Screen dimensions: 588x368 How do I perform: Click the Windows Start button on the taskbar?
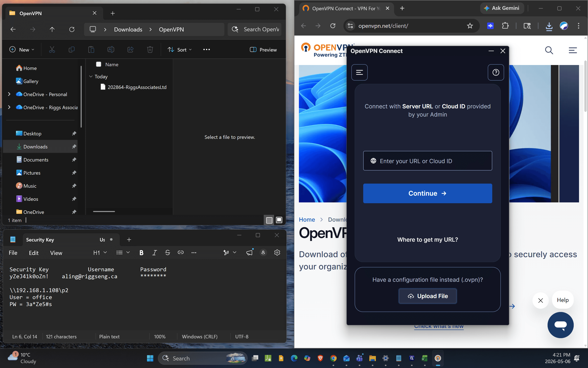tap(150, 358)
